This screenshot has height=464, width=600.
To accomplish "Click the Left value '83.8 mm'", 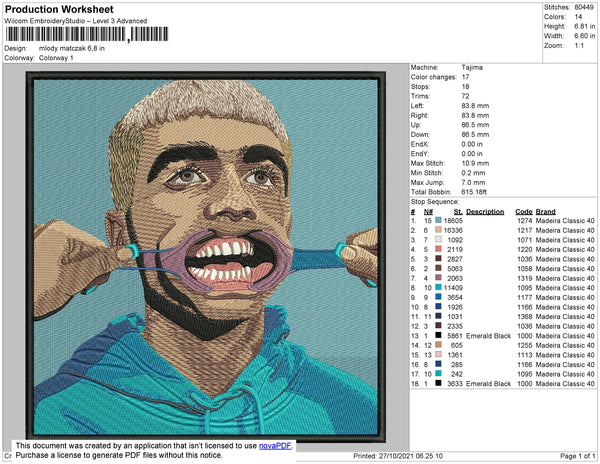I will tap(475, 106).
